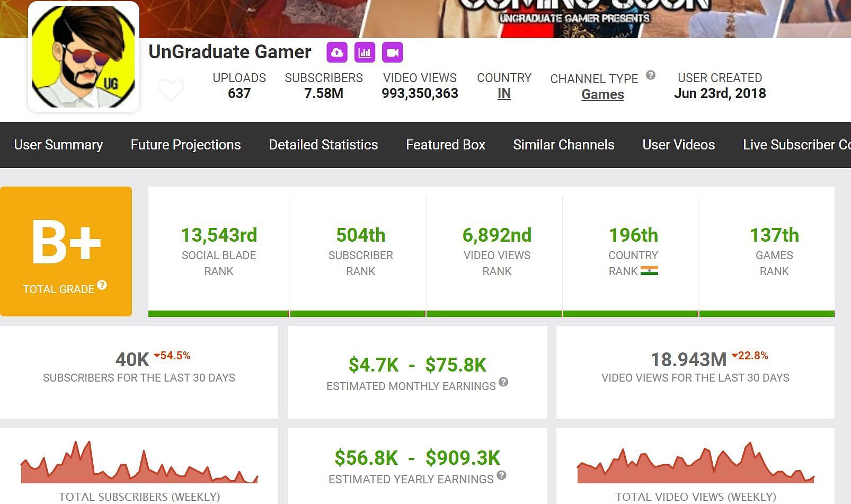Image resolution: width=851 pixels, height=504 pixels.
Task: Open the User Videos tab
Action: [x=678, y=145]
